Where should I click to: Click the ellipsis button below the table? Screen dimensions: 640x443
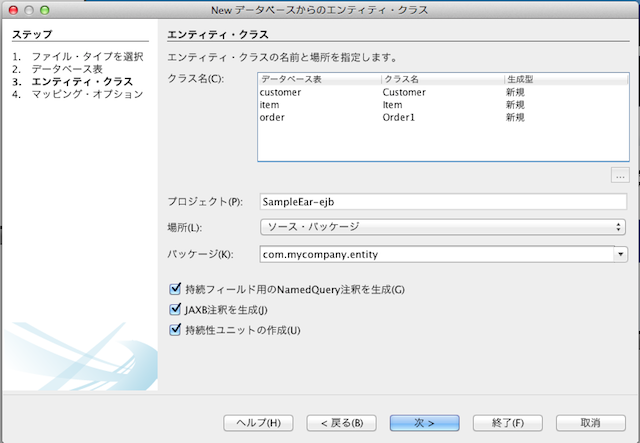(x=619, y=176)
